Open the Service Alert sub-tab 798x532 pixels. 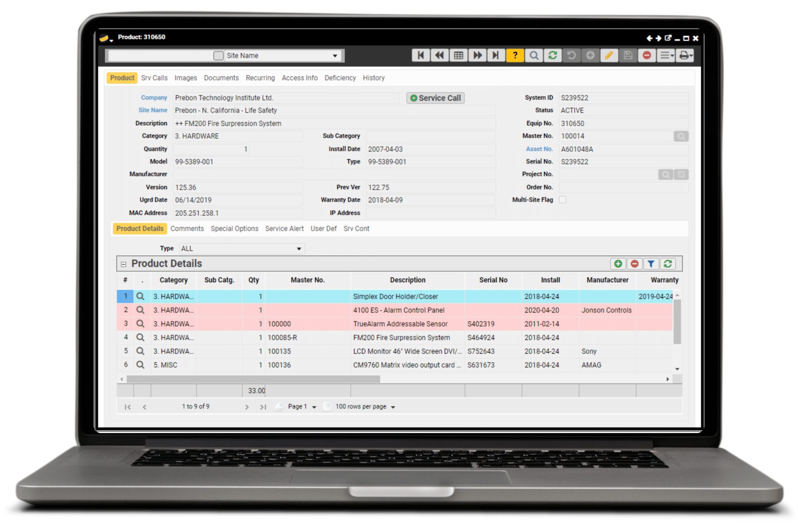click(x=284, y=229)
